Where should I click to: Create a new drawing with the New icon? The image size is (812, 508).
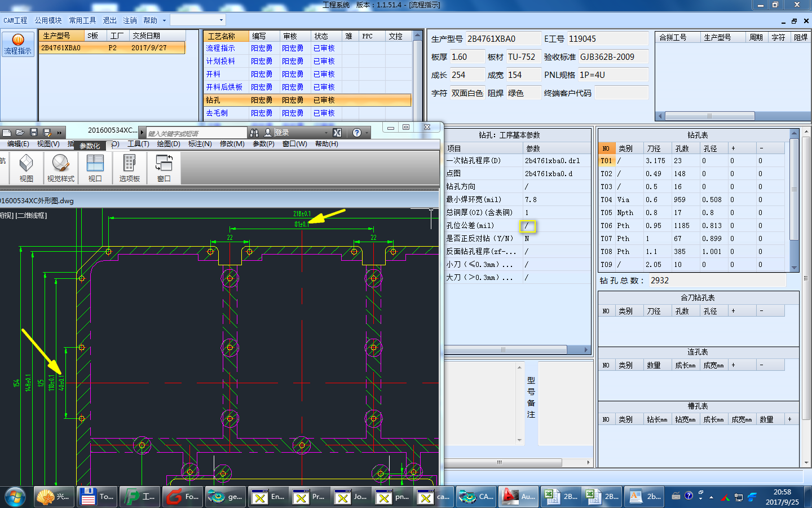[7, 133]
